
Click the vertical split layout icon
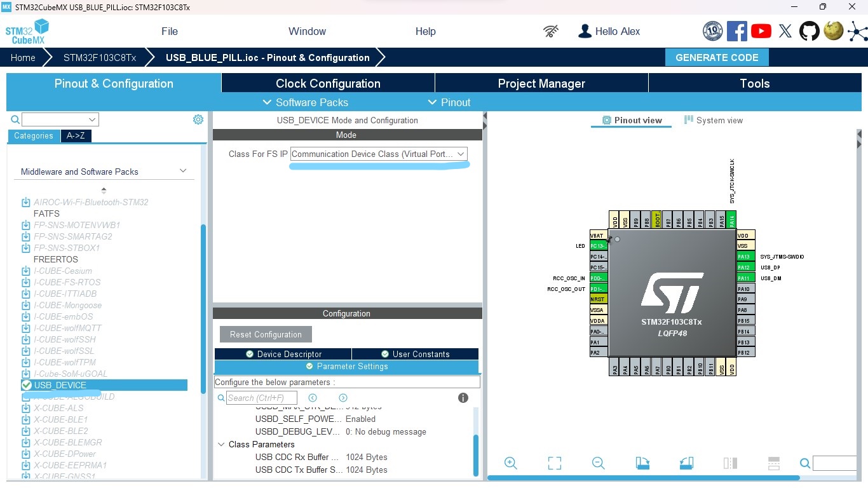click(x=730, y=463)
